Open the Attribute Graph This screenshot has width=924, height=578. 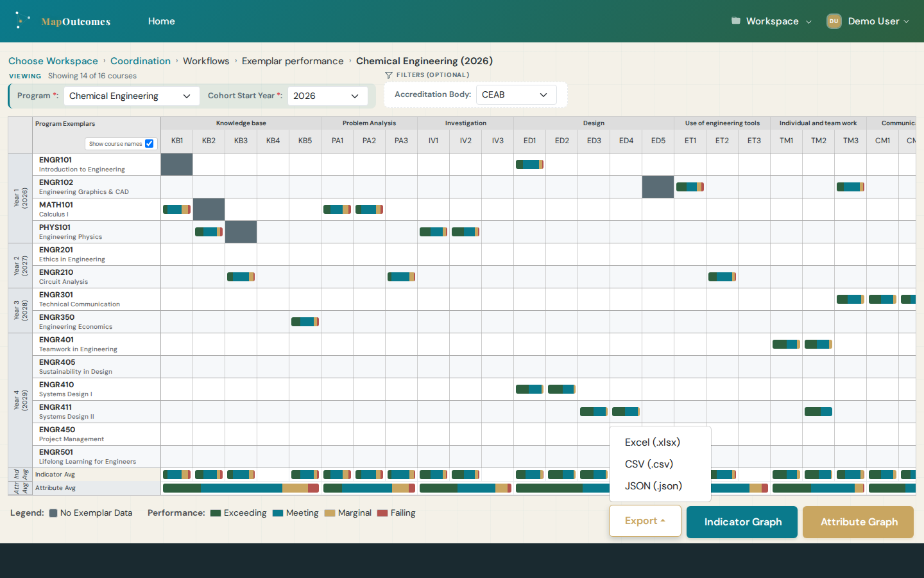[858, 522]
